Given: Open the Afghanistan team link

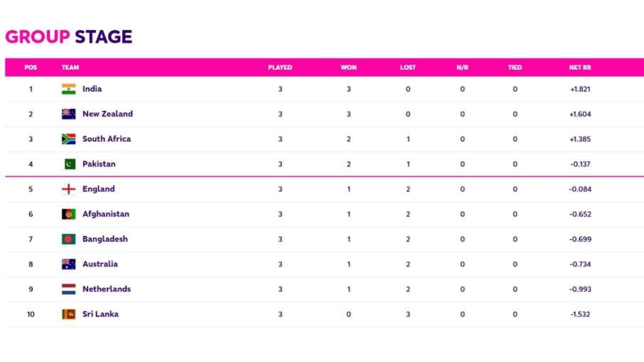Looking at the screenshot, I should [106, 214].
